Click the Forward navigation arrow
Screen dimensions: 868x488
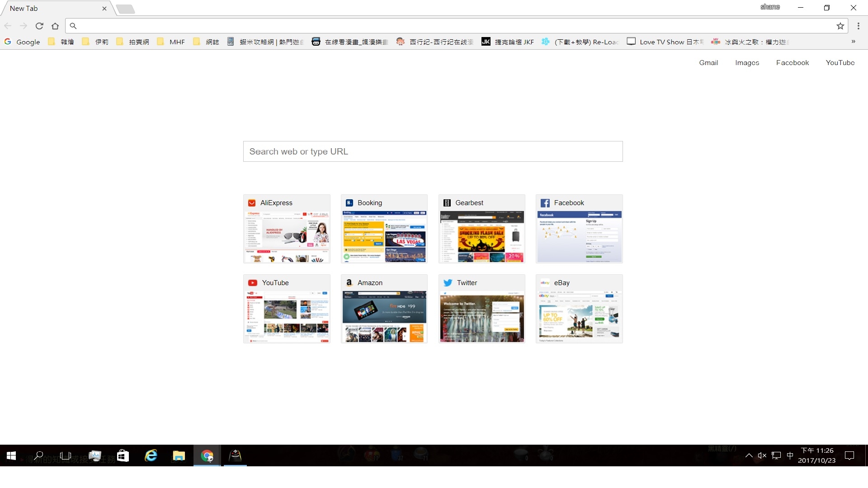coord(24,26)
